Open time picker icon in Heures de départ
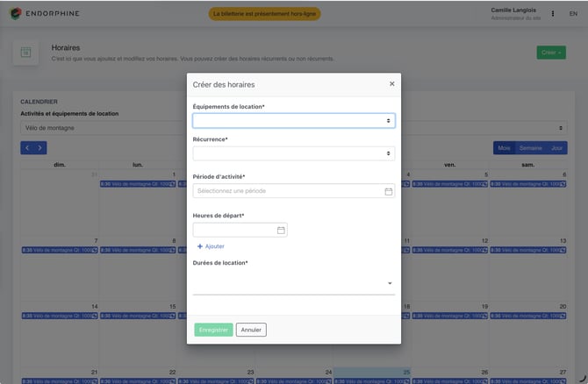The image size is (588, 384). pyautogui.click(x=281, y=230)
